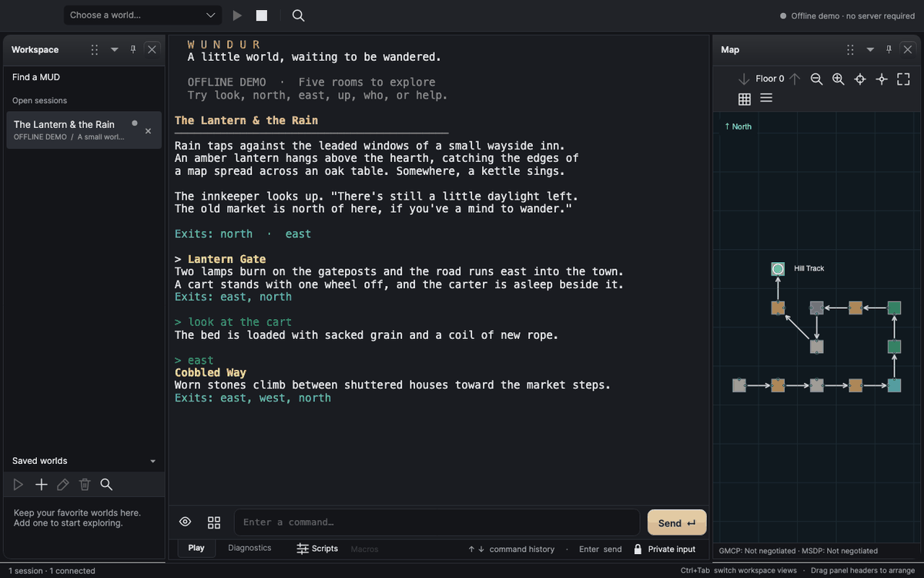Viewport: 924px width, 578px height.
Task: Click the 'Lantern Gate' room title
Action: pyautogui.click(x=226, y=259)
